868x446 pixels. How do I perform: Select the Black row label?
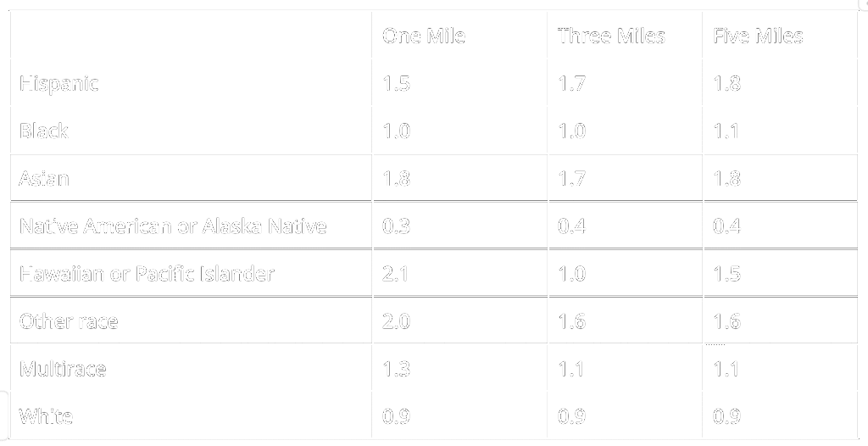tap(43, 131)
